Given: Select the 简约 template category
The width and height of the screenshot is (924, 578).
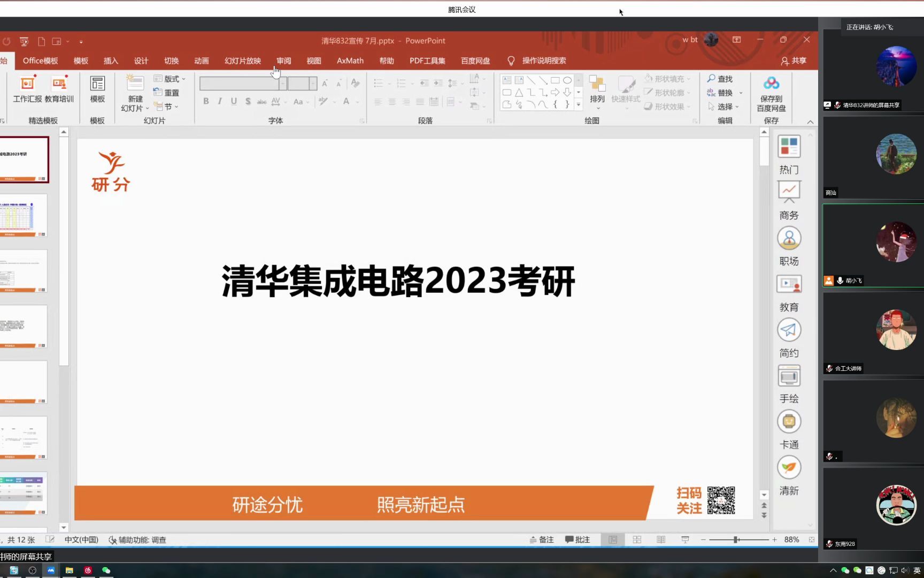Looking at the screenshot, I should coord(789,338).
